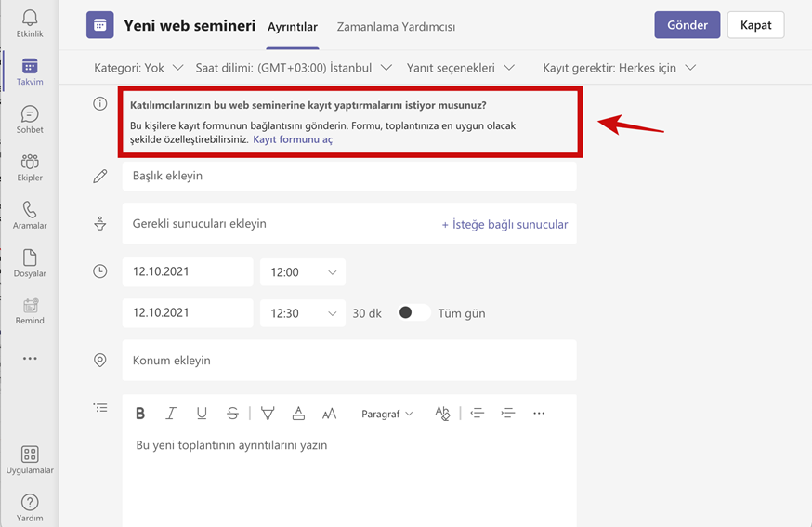Show more apps via the sidebar ellipsis
The width and height of the screenshot is (812, 527).
pyautogui.click(x=30, y=358)
